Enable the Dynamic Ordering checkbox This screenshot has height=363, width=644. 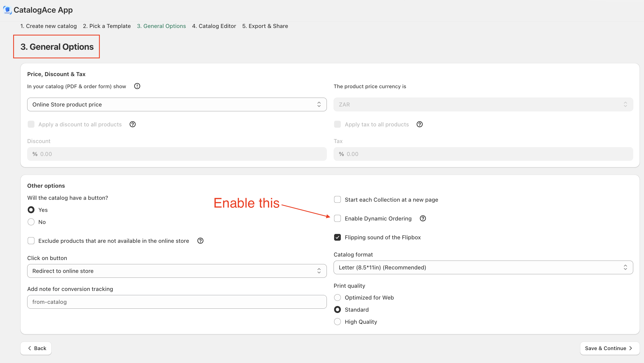coord(337,218)
